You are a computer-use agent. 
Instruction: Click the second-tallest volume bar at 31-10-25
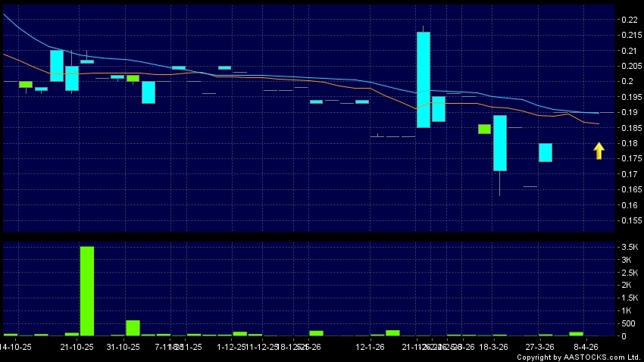click(x=133, y=327)
